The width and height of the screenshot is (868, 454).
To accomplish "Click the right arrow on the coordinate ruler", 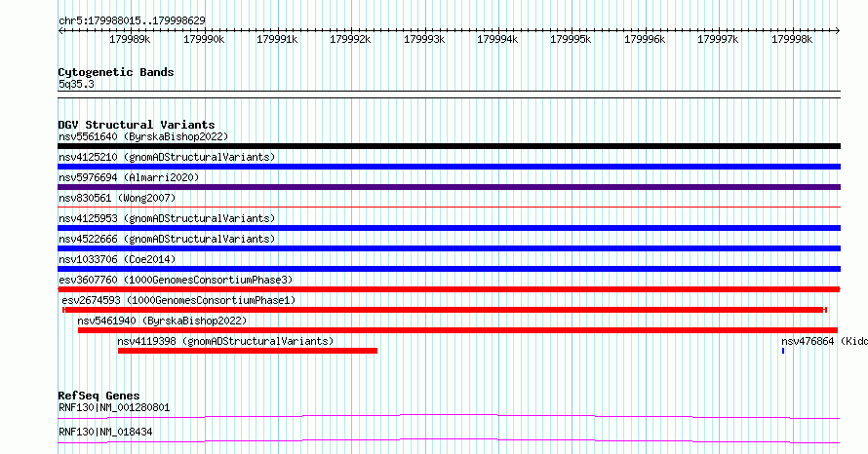I will 838,31.
